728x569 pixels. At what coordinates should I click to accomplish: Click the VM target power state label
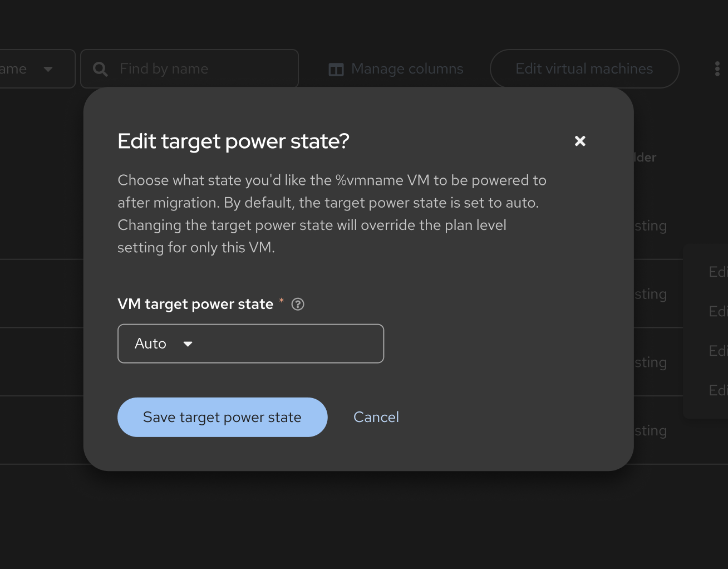click(x=195, y=304)
